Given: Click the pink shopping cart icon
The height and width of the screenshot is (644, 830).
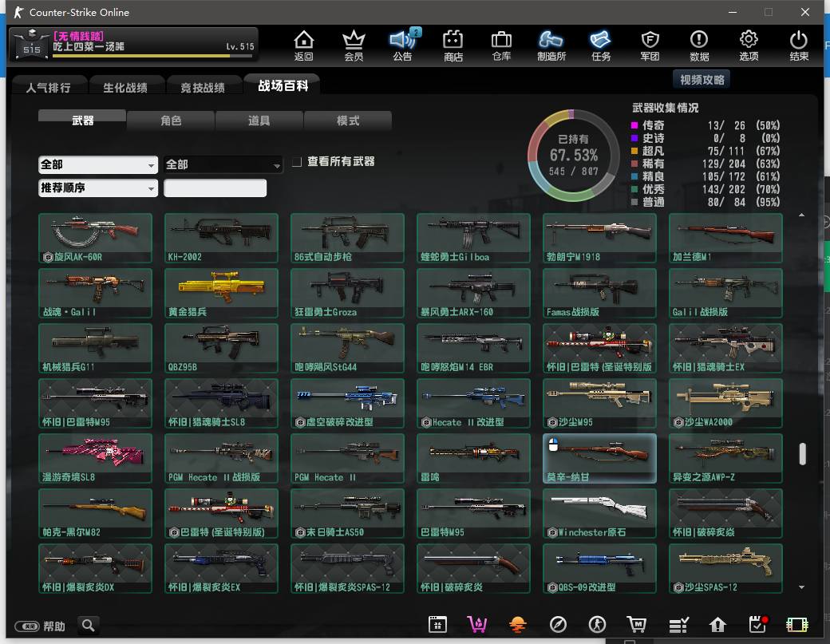Looking at the screenshot, I should click(477, 625).
